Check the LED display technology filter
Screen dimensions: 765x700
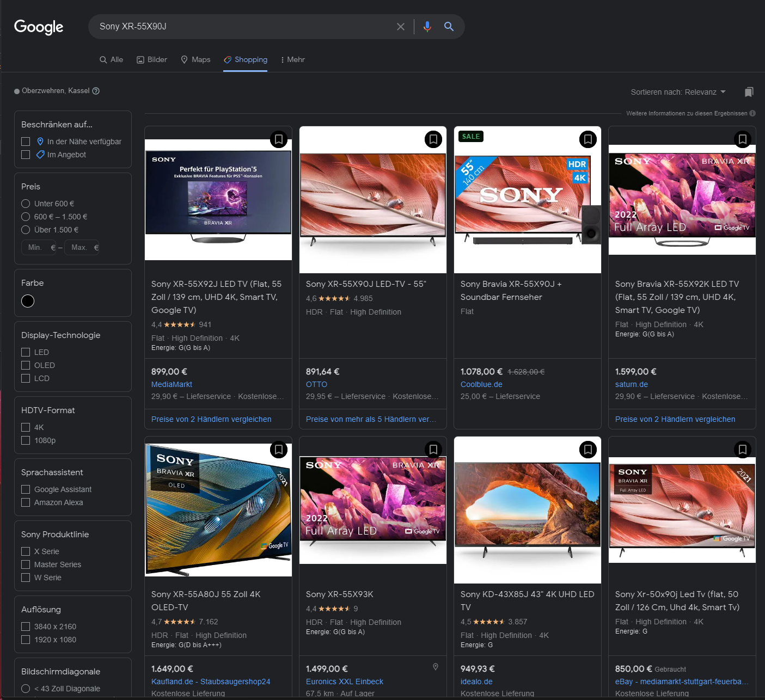click(x=26, y=352)
